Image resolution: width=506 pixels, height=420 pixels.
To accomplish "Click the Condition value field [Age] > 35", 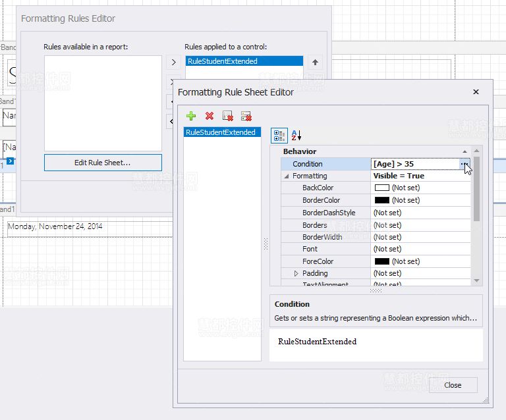I will pyautogui.click(x=416, y=164).
